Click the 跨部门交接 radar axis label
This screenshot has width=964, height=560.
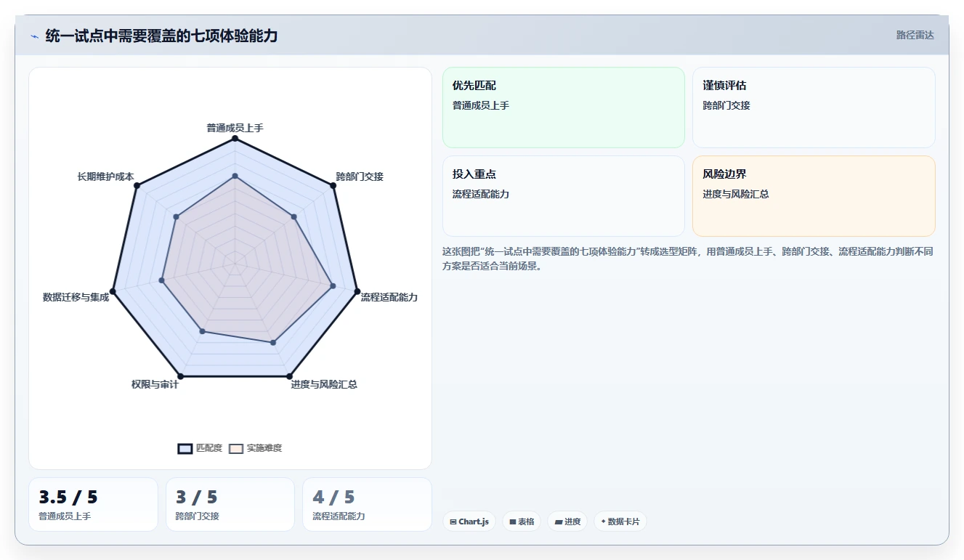pyautogui.click(x=360, y=176)
